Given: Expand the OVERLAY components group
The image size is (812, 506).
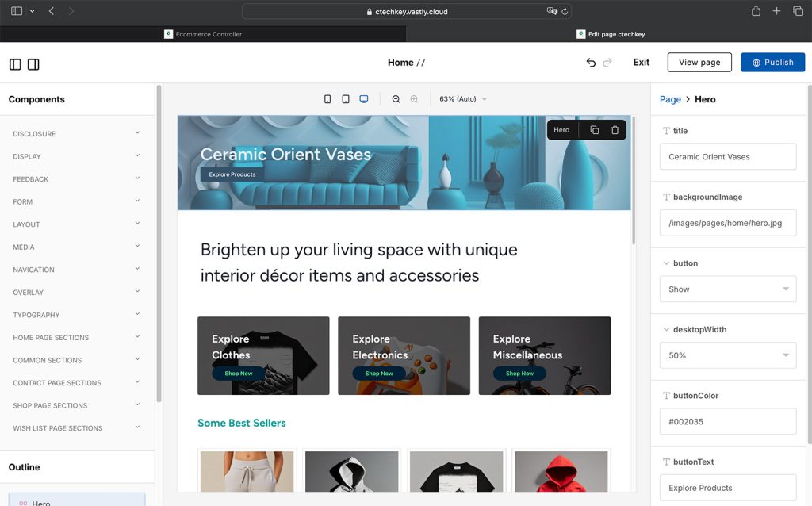Looking at the screenshot, I should [77, 292].
